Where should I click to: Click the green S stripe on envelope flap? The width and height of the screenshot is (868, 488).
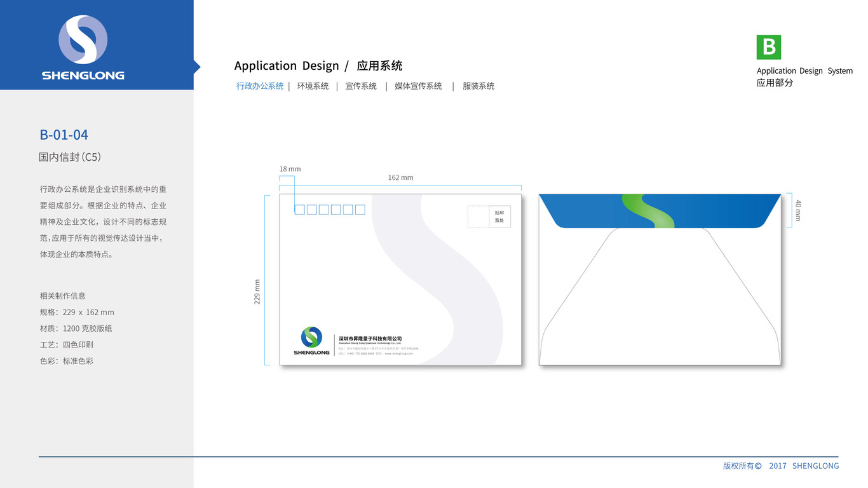pos(648,211)
